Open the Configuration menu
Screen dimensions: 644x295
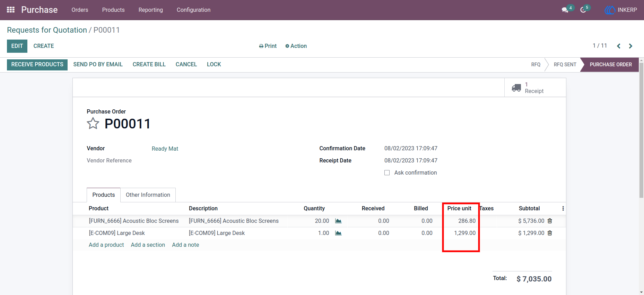click(193, 10)
